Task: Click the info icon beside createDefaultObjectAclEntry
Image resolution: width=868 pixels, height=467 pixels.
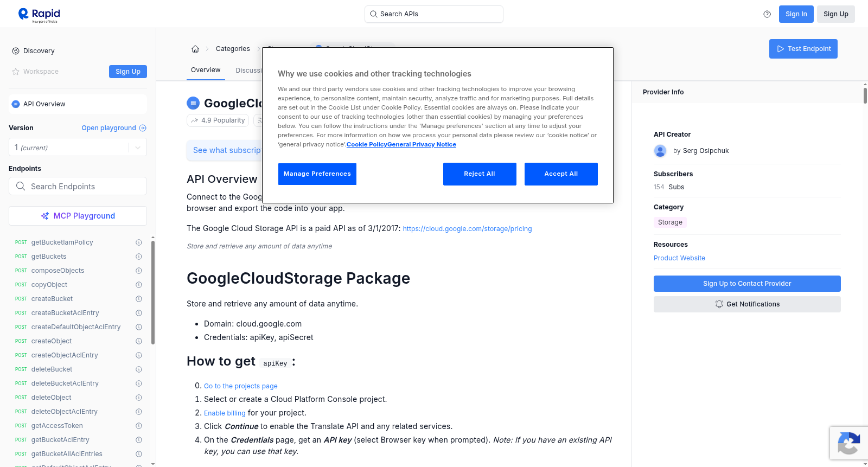Action: 139,327
